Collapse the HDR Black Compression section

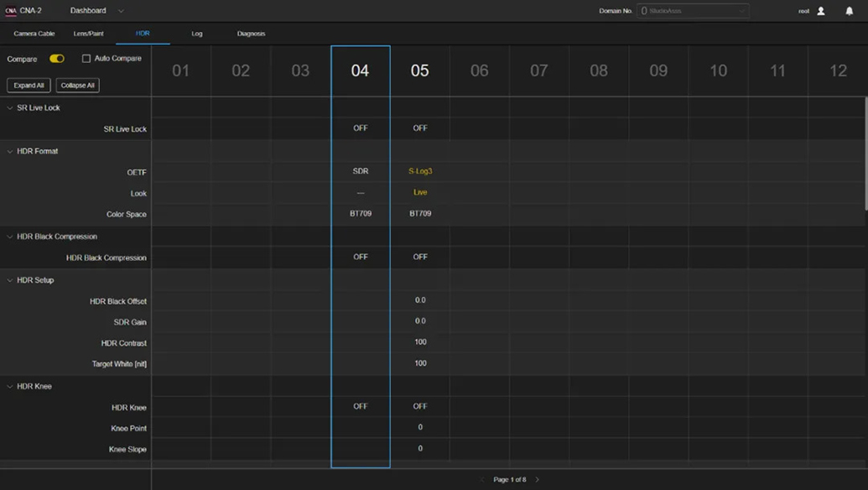10,237
